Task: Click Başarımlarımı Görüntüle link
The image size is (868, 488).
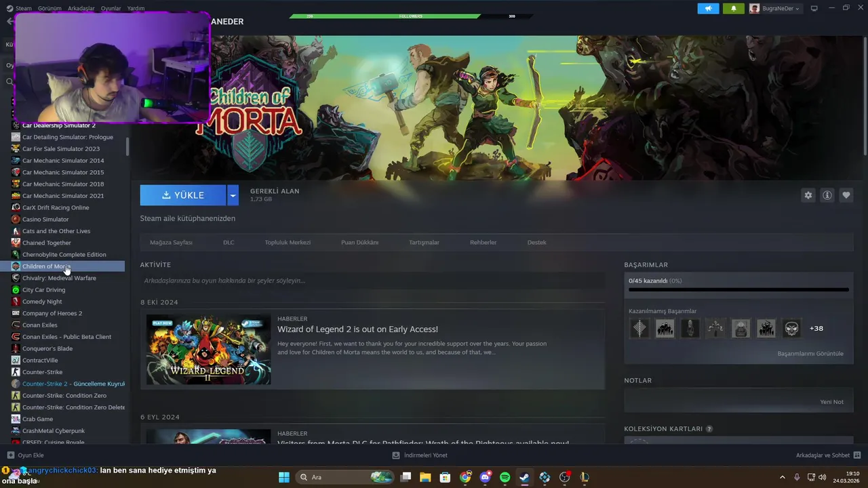Action: point(810,354)
